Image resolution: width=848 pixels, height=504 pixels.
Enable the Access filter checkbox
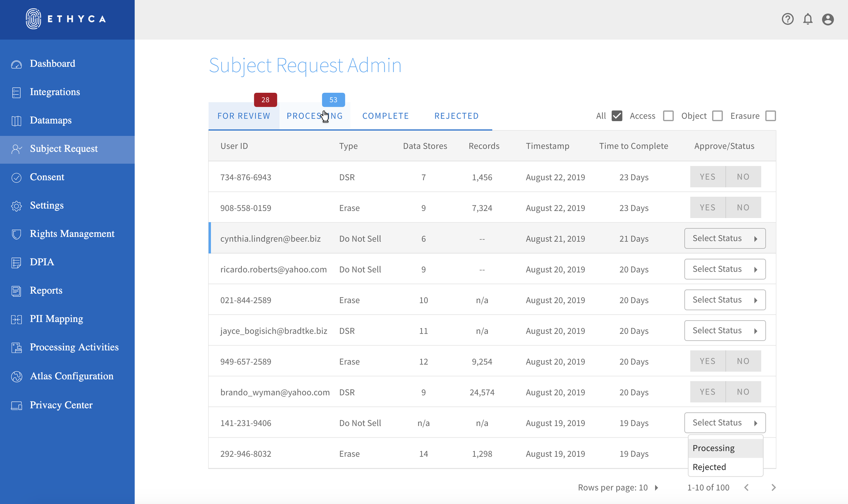click(668, 116)
